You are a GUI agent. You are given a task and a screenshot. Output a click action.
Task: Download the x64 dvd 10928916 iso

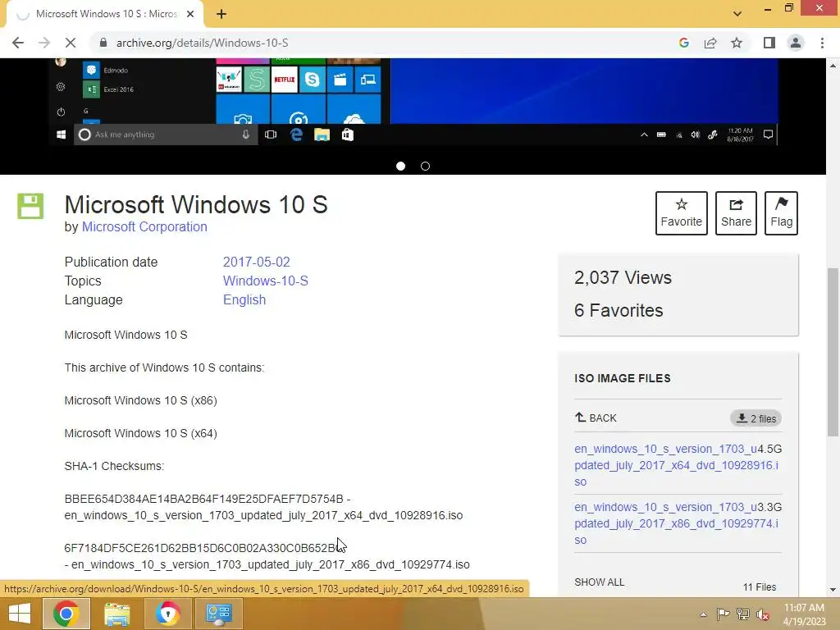(678, 465)
